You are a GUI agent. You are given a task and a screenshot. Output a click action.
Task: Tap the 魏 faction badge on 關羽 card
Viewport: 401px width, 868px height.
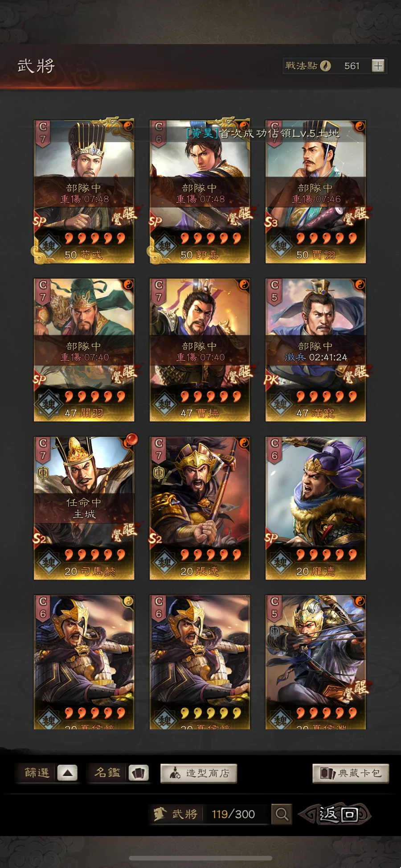tap(49, 404)
